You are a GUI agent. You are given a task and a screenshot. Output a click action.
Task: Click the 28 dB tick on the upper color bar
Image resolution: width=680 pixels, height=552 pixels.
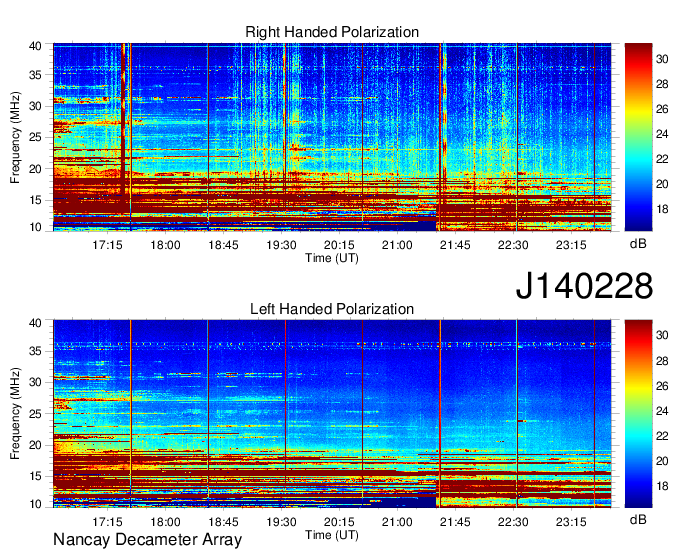click(x=662, y=84)
